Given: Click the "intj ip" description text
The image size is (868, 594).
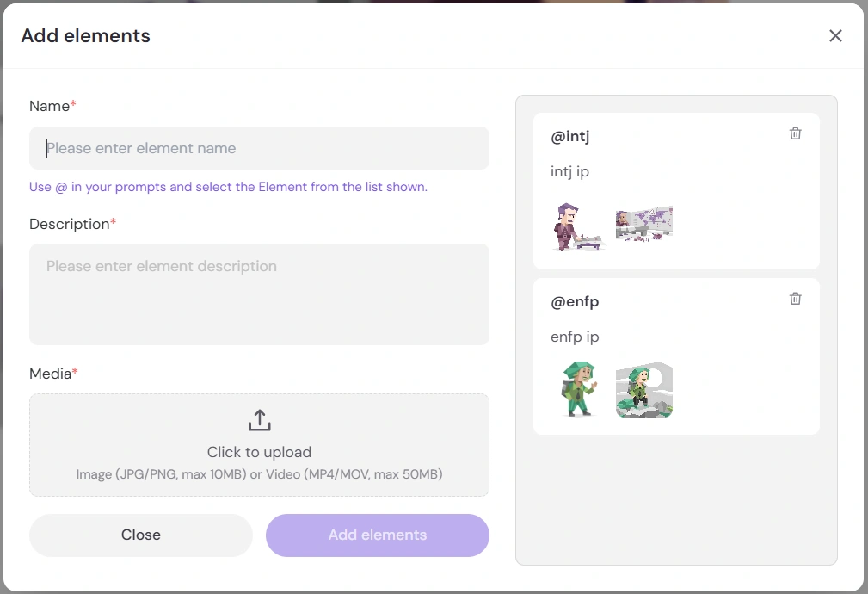Looking at the screenshot, I should [569, 171].
